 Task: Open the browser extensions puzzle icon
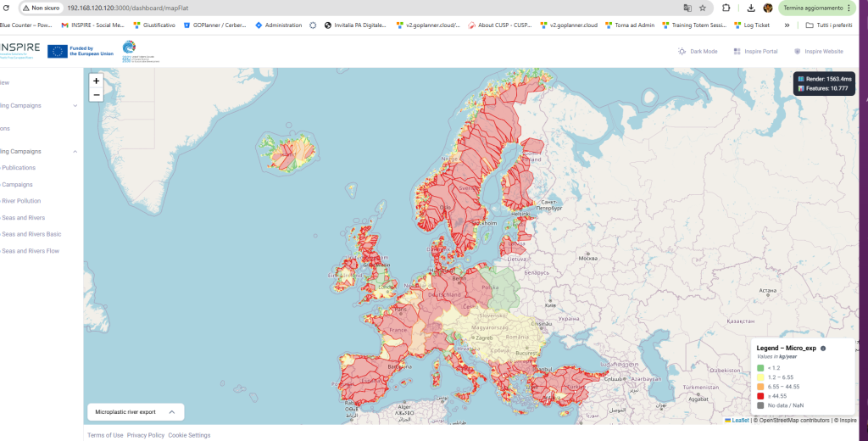726,8
